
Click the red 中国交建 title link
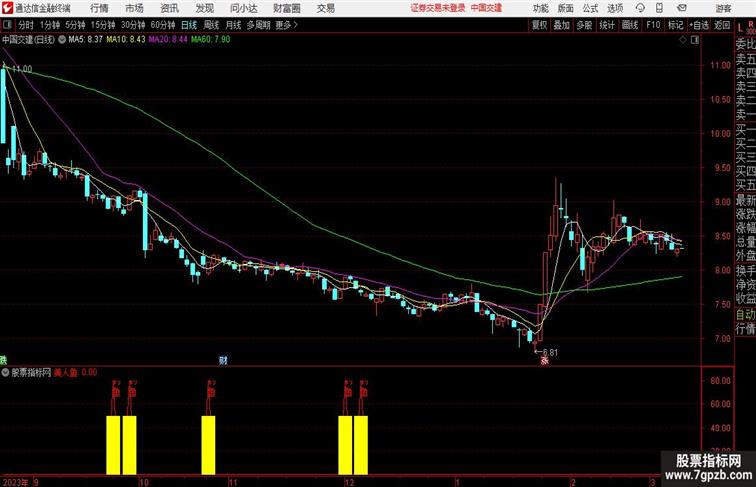[x=486, y=8]
